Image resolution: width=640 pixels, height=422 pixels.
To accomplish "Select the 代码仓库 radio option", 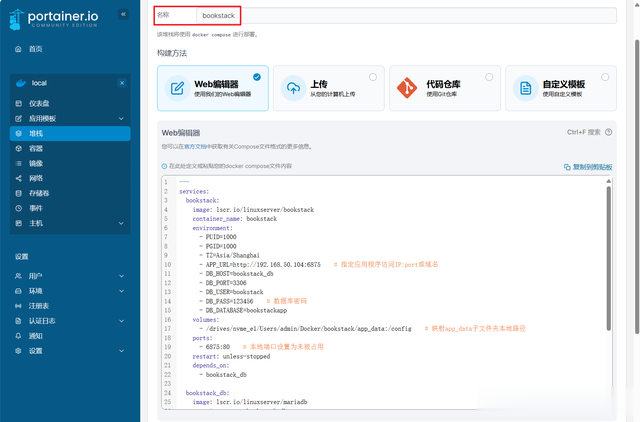I will tap(489, 77).
